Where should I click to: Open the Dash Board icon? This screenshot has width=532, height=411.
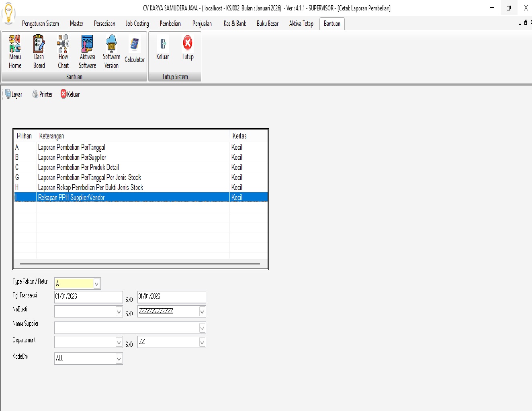point(39,51)
